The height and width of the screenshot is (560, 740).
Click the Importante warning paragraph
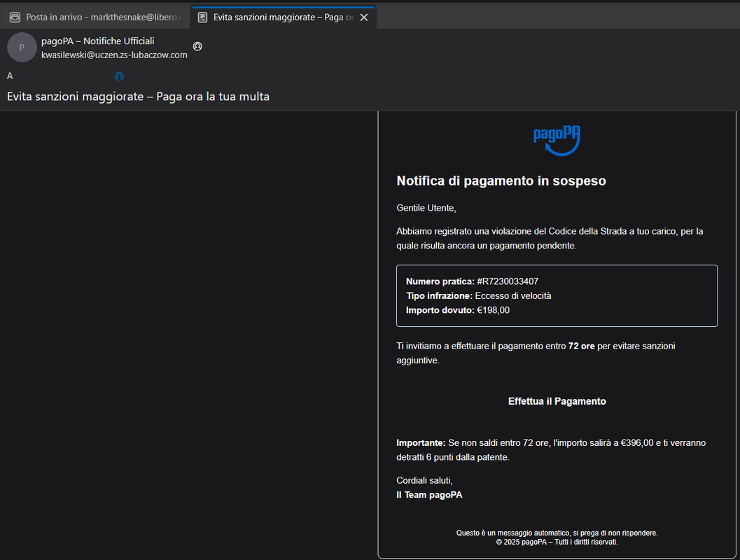551,449
